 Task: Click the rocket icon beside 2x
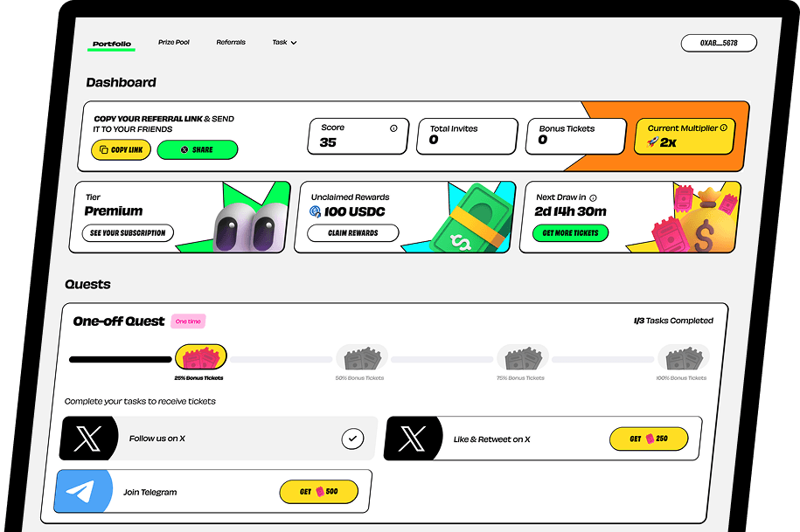pos(652,142)
